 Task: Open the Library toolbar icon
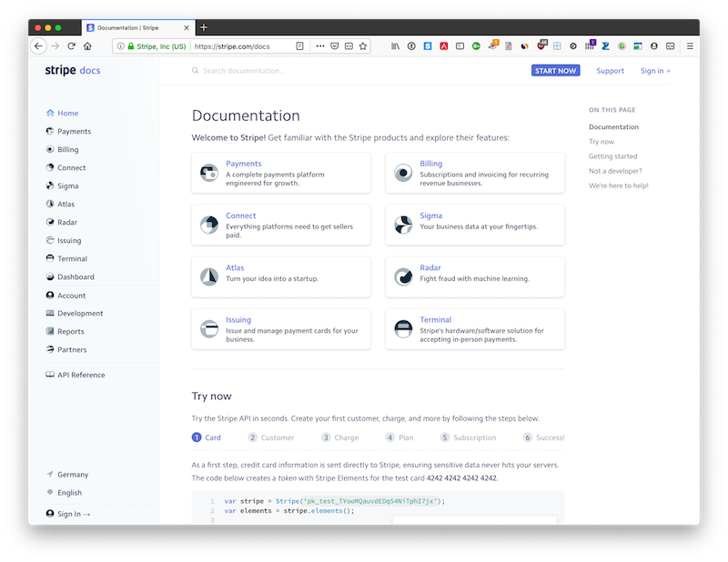coord(395,46)
